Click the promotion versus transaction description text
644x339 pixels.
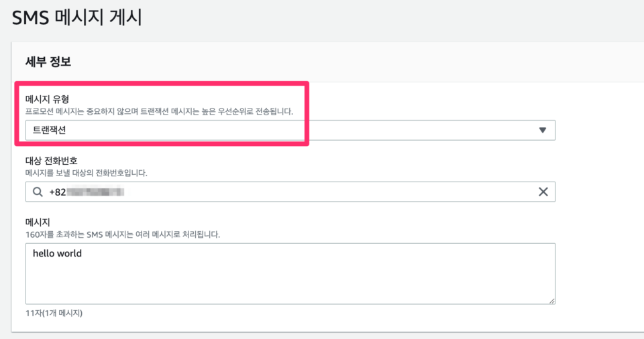[159, 111]
